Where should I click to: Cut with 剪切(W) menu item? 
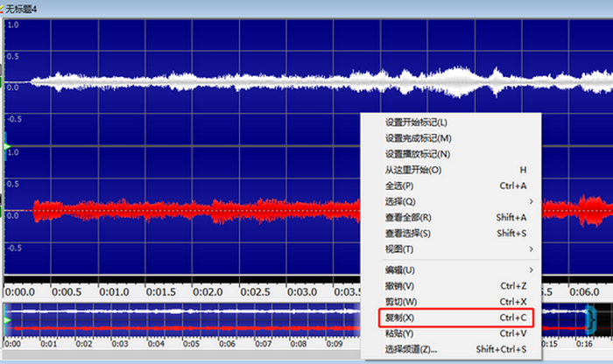451,302
